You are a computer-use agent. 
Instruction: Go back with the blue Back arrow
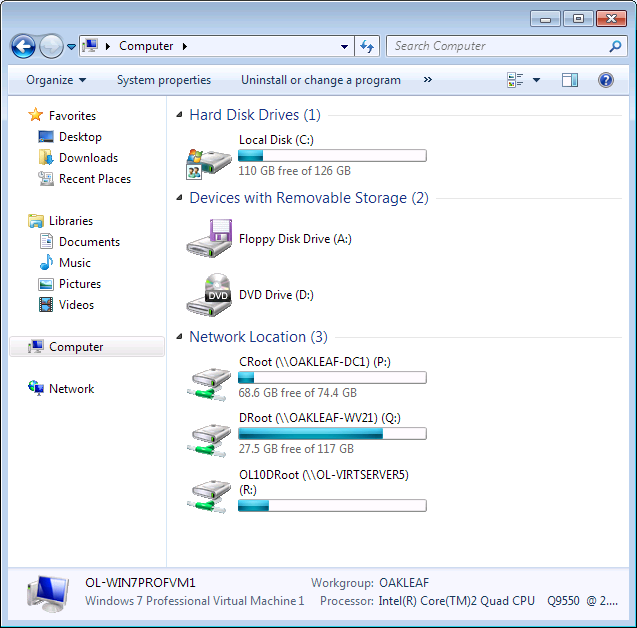click(x=23, y=46)
